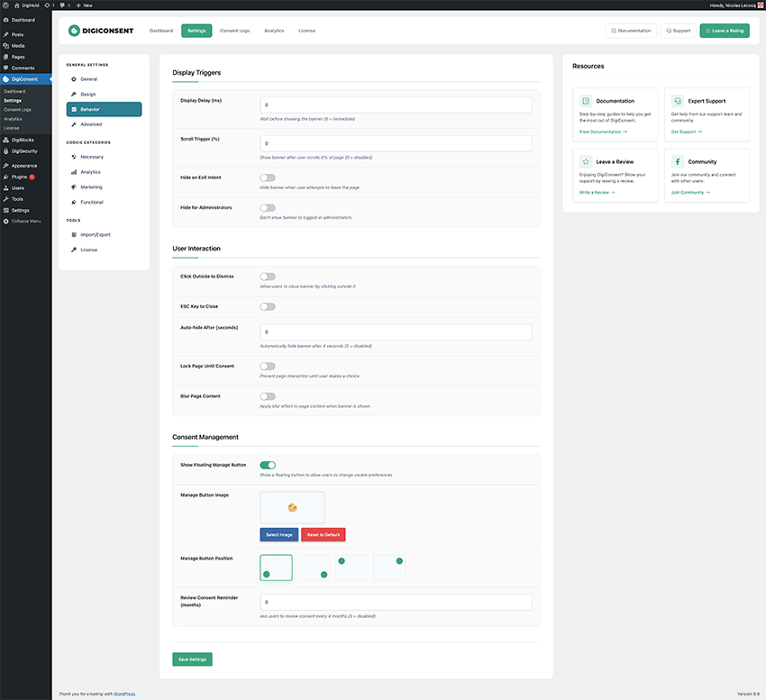Click the DigiSecurity lock icon in WordPress menu
Viewport: 766px width, 700px height.
tap(6, 151)
